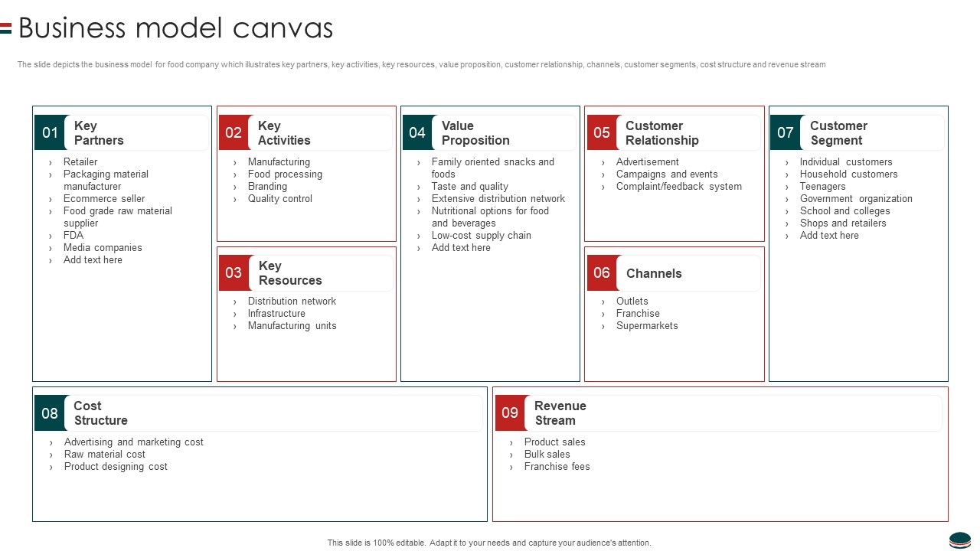Select the 09 number badge for Revenue Stream
Screen dimensions: 980x551
[x=510, y=413]
